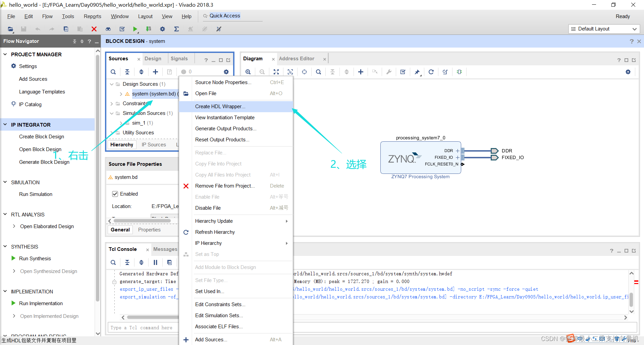
Task: Collapse all in Sources panel
Action: pos(127,72)
